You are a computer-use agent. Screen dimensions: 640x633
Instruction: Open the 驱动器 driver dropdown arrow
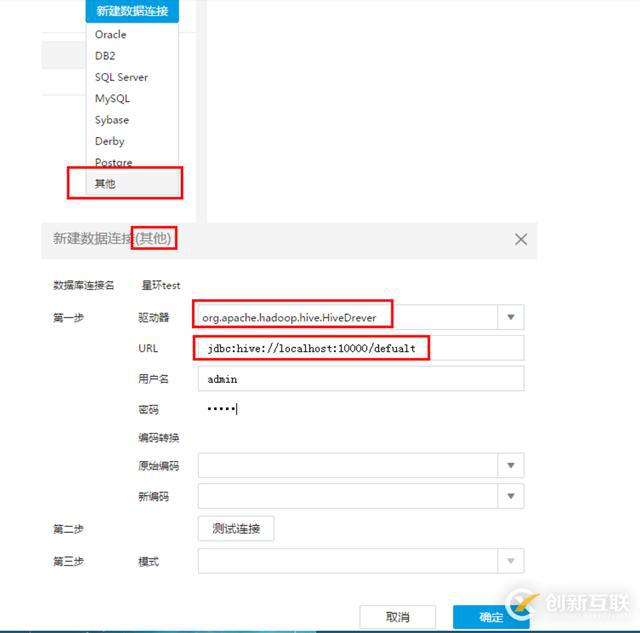(x=511, y=317)
